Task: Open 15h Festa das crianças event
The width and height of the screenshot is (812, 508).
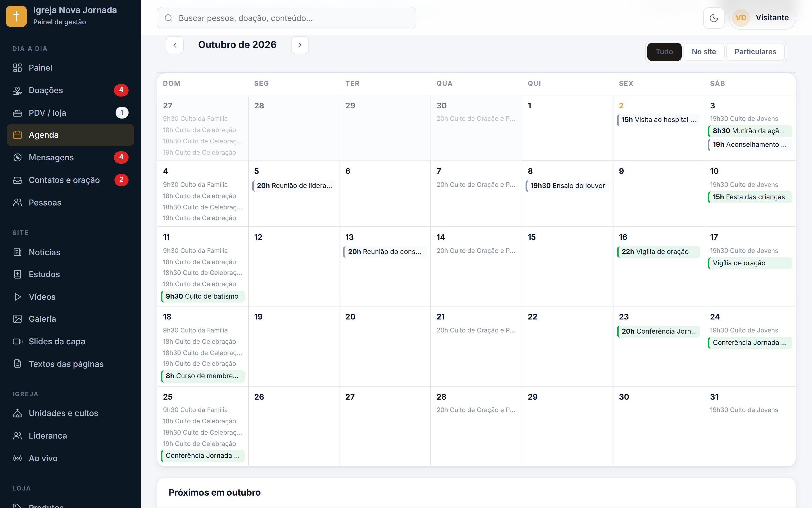Action: [x=750, y=197]
